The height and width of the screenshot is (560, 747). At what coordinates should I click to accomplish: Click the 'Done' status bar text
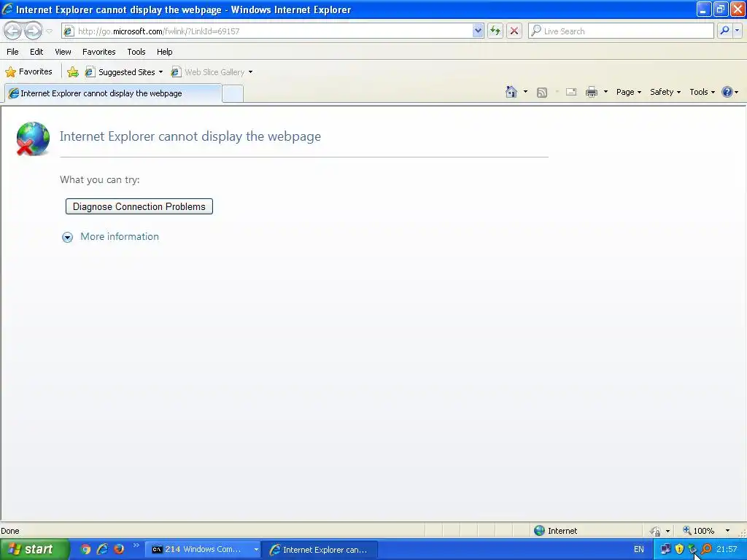pyautogui.click(x=10, y=531)
